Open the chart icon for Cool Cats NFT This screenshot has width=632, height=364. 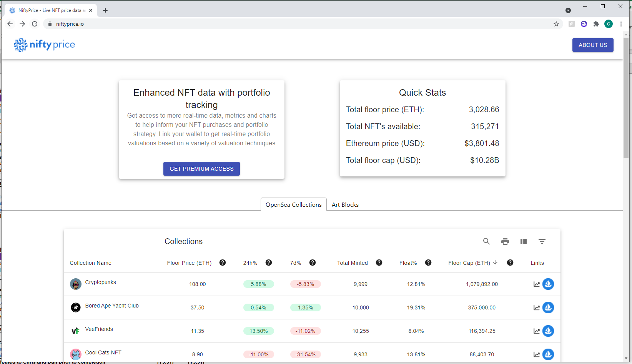(537, 354)
